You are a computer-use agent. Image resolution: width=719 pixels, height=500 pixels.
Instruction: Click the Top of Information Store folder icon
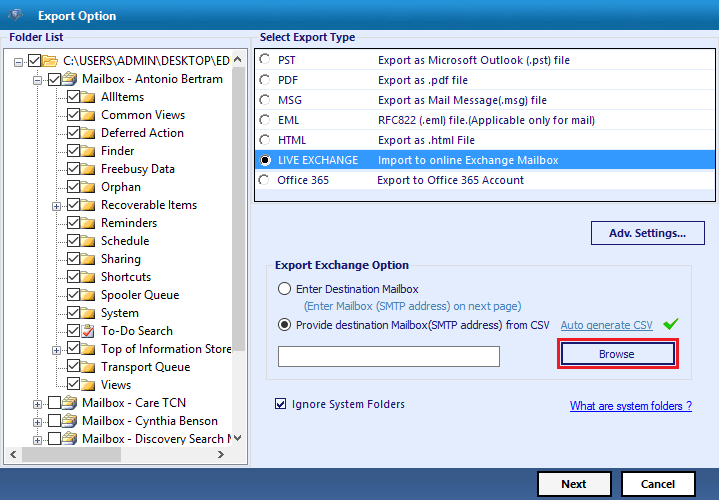click(x=88, y=349)
